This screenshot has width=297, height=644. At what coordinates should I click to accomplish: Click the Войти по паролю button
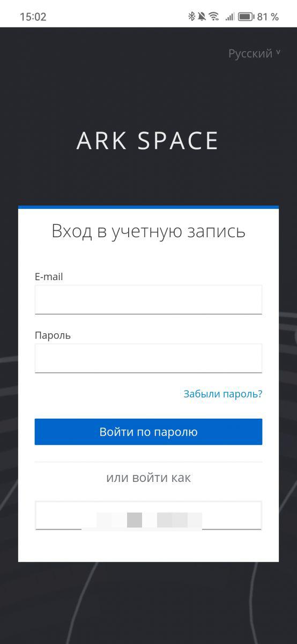click(x=148, y=432)
